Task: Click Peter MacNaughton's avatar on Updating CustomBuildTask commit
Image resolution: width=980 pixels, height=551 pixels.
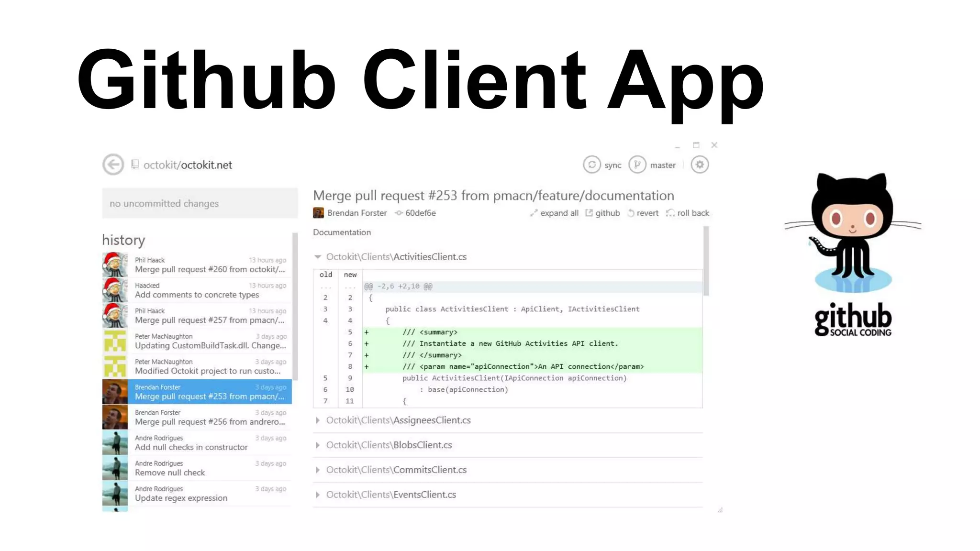Action: pos(115,341)
